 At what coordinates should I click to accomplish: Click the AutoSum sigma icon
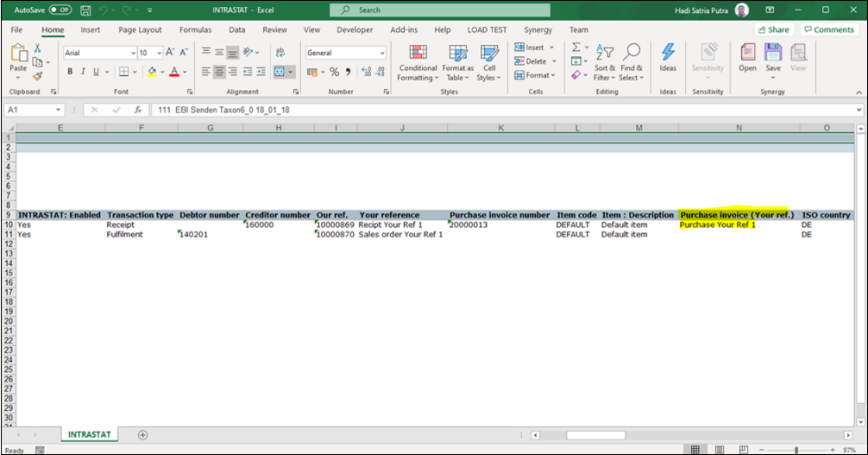pyautogui.click(x=576, y=47)
